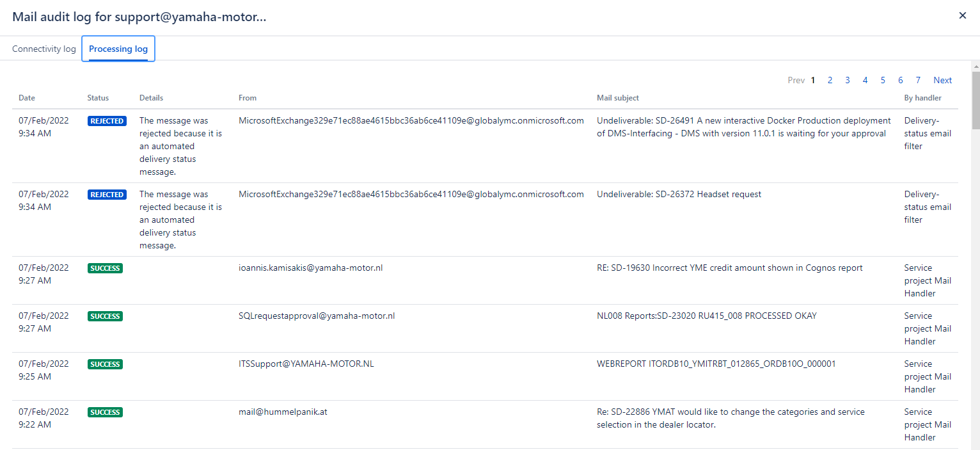This screenshot has height=450, width=980.
Task: Click the Status column header
Action: coord(98,98)
